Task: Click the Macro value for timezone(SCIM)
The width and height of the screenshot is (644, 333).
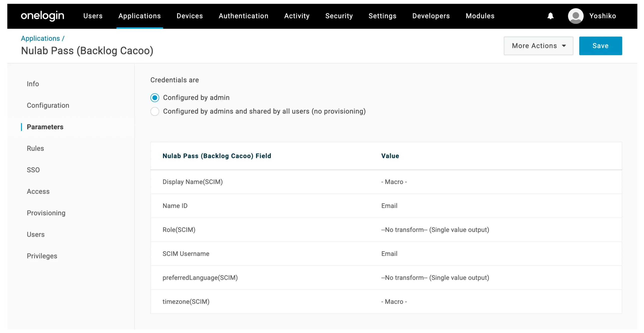Action: click(394, 302)
